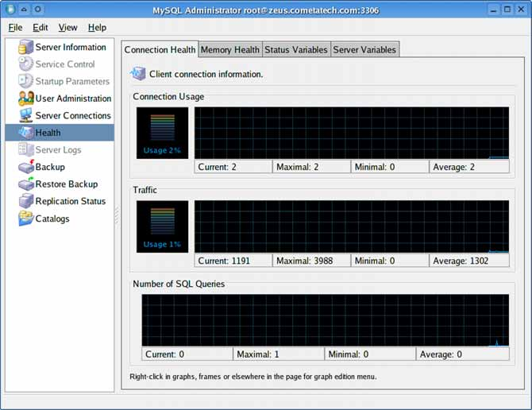
Task: Select the Restore Backup icon
Action: pyautogui.click(x=25, y=184)
